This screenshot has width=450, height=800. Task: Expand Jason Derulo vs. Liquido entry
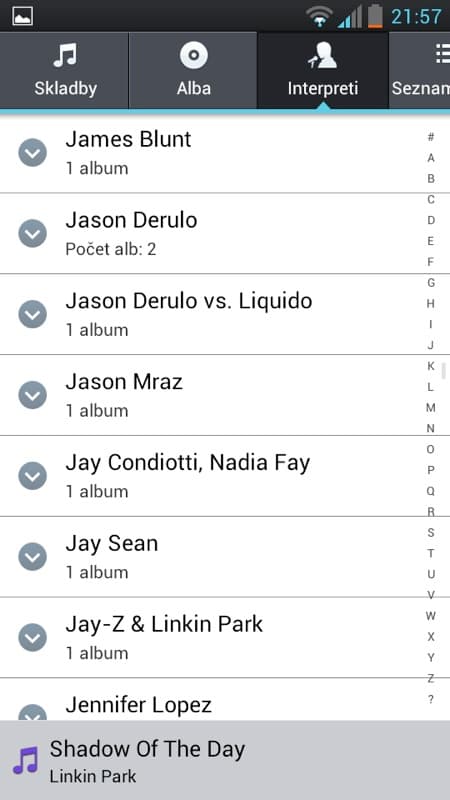tap(33, 314)
